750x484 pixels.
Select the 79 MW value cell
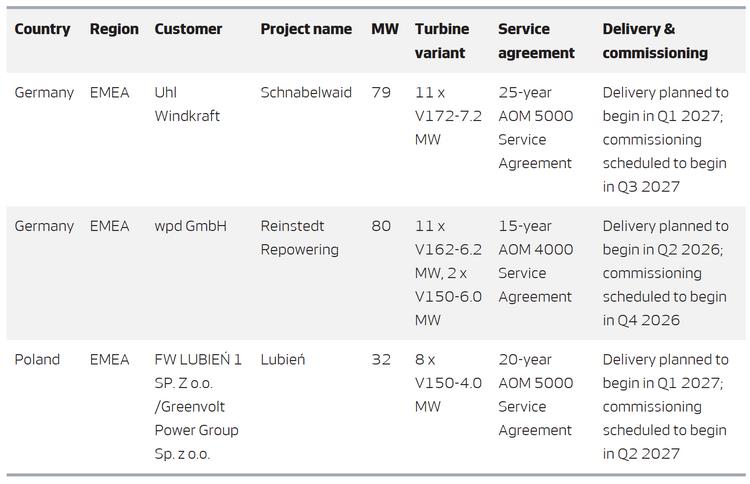(381, 93)
